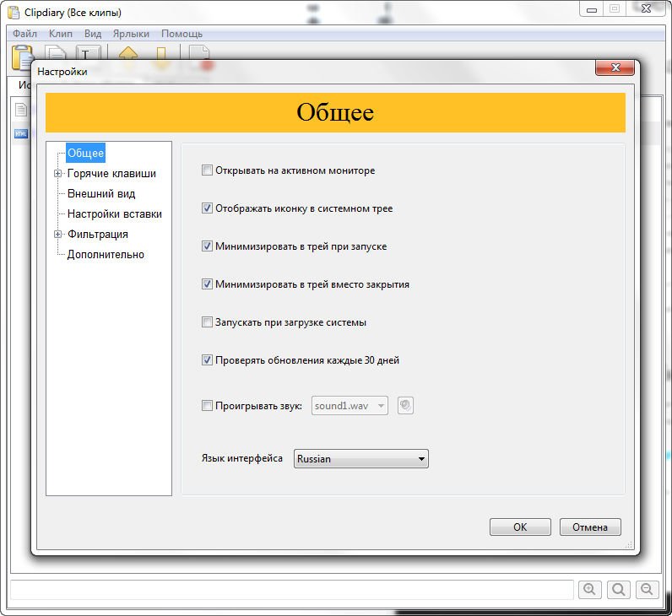Open the 'Ярлыки' menu

pos(131,34)
